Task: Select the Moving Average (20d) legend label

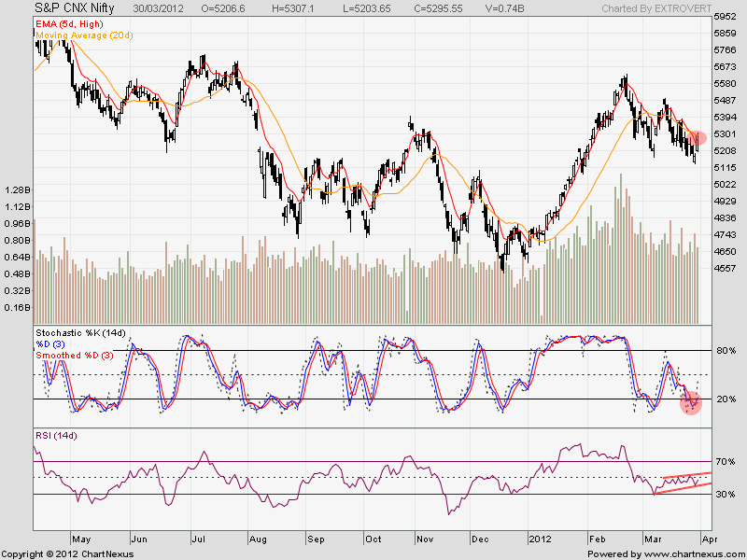Action: point(83,33)
